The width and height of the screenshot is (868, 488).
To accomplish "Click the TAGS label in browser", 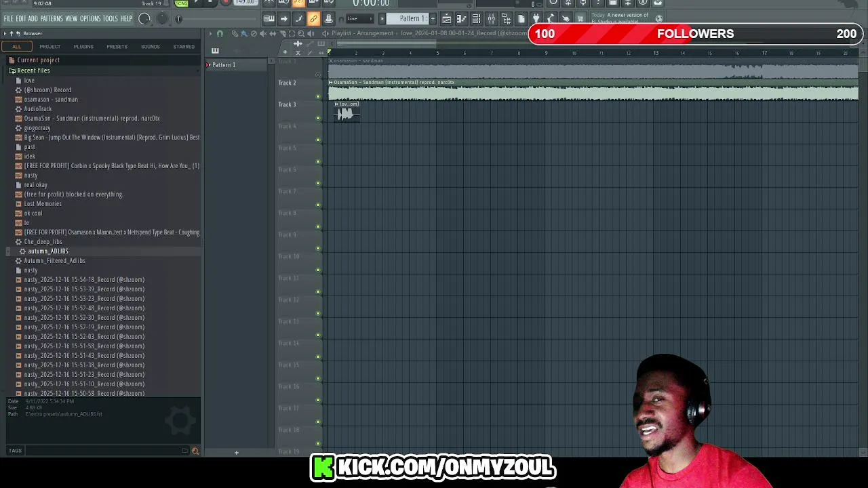I will 15,451.
